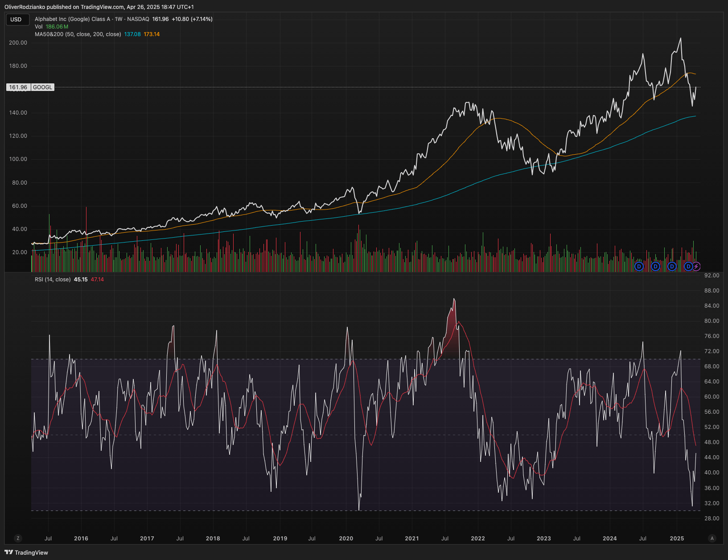
Task: Click the first dividend marker icon
Action: (639, 266)
